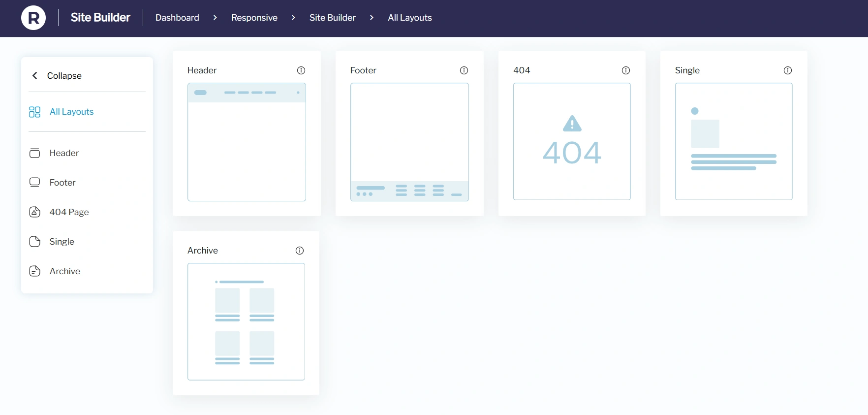Viewport: 868px width, 415px height.
Task: Open info icon on Footer card
Action: pyautogui.click(x=464, y=70)
